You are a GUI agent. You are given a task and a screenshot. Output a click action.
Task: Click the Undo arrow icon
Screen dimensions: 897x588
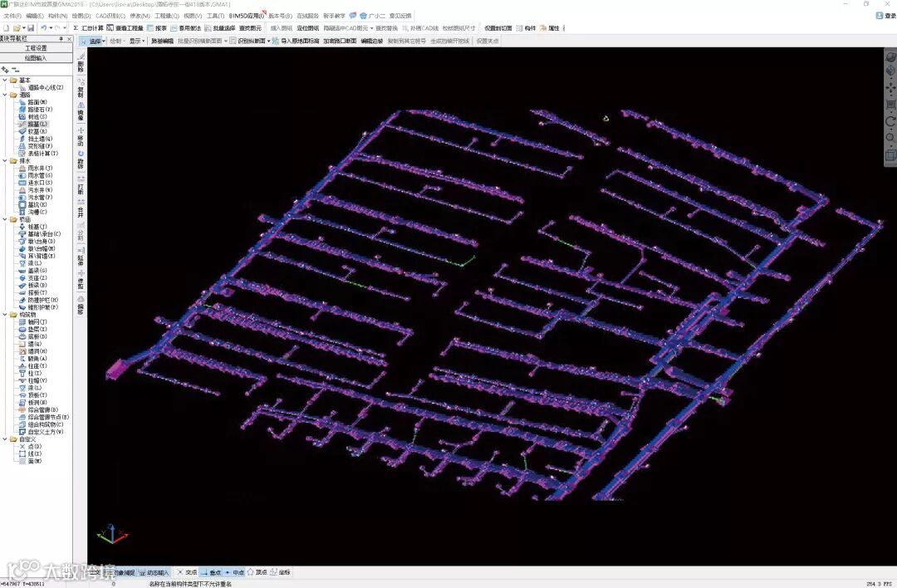coord(43,27)
